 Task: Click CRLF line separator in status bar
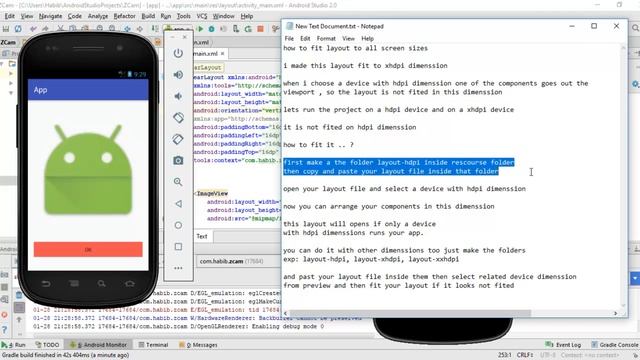coord(524,355)
